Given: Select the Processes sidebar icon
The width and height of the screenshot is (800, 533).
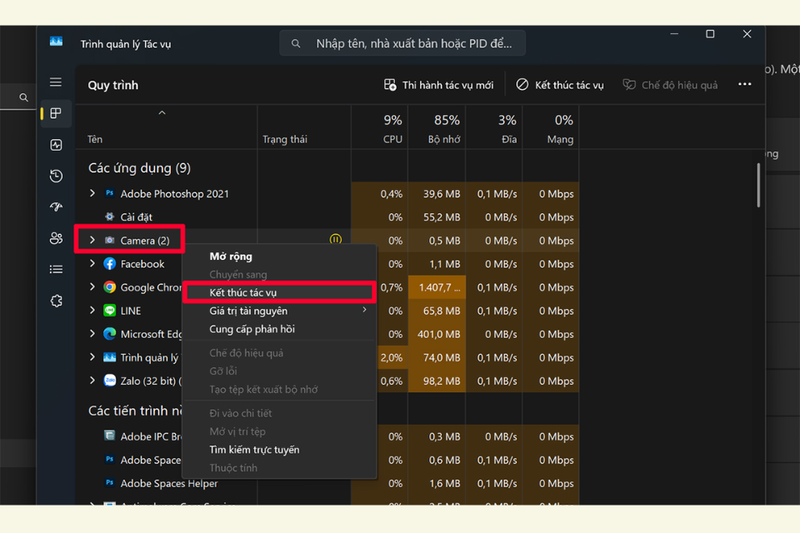Looking at the screenshot, I should click(56, 113).
